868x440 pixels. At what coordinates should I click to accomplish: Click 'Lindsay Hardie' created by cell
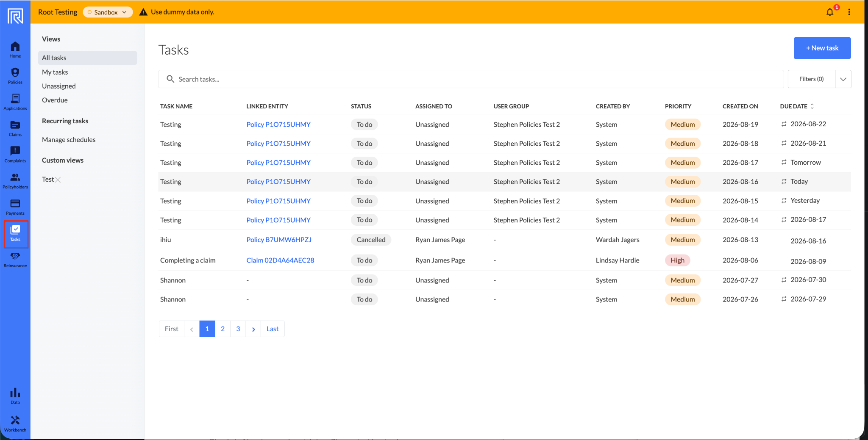(617, 260)
